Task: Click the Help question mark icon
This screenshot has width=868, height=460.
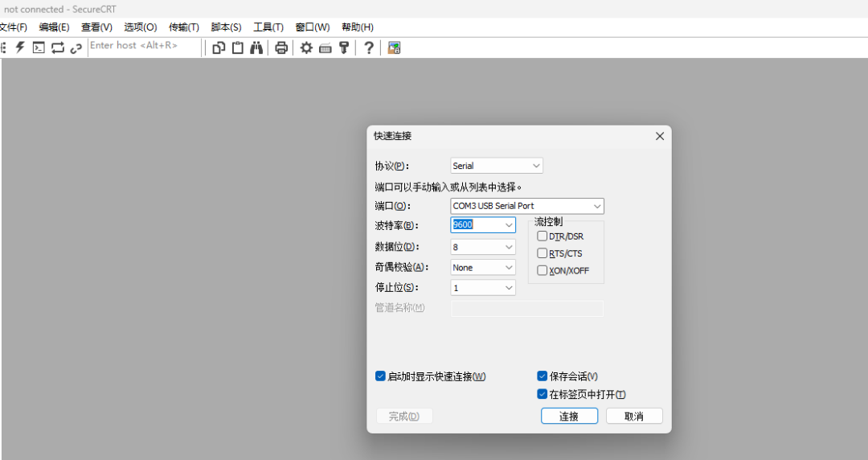Action: click(x=369, y=47)
